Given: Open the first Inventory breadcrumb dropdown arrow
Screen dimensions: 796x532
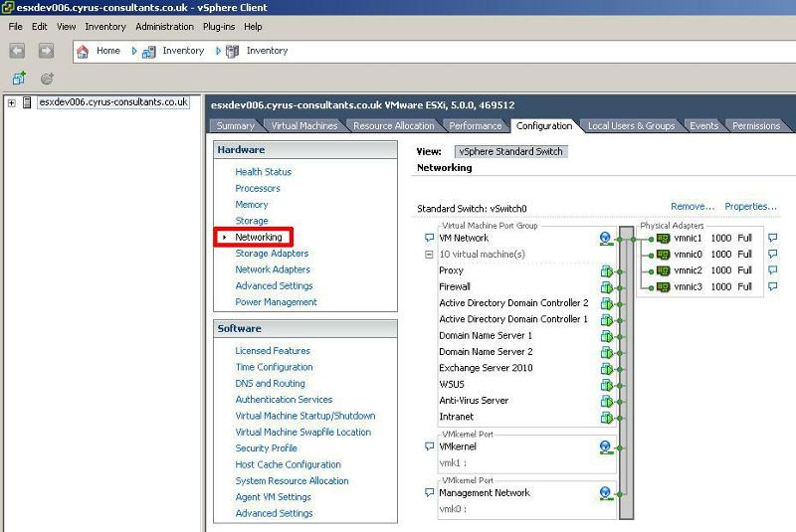Looking at the screenshot, I should click(134, 51).
